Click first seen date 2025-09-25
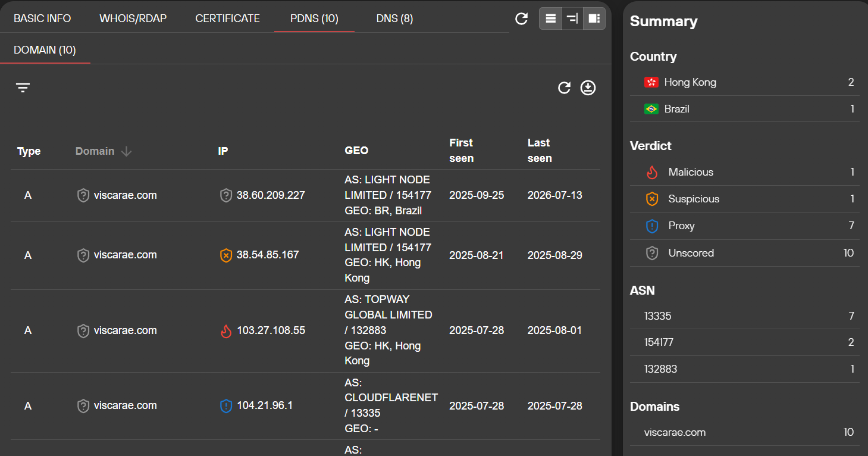 pos(477,195)
